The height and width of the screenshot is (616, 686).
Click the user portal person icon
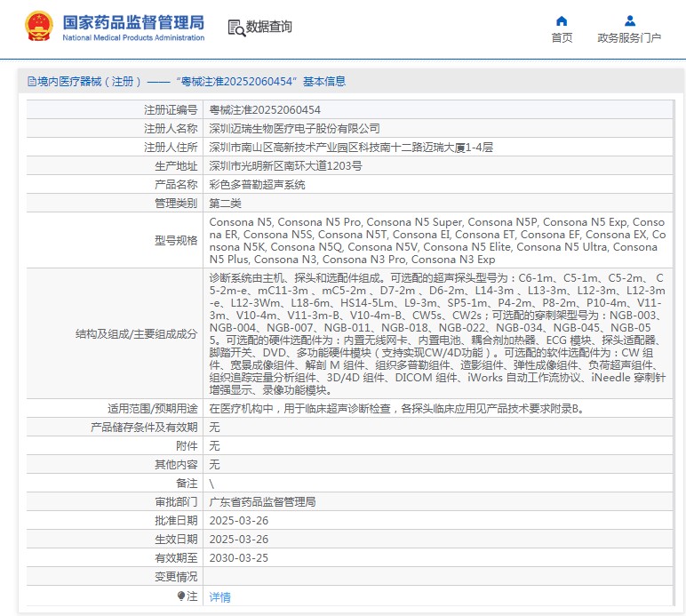[x=629, y=20]
